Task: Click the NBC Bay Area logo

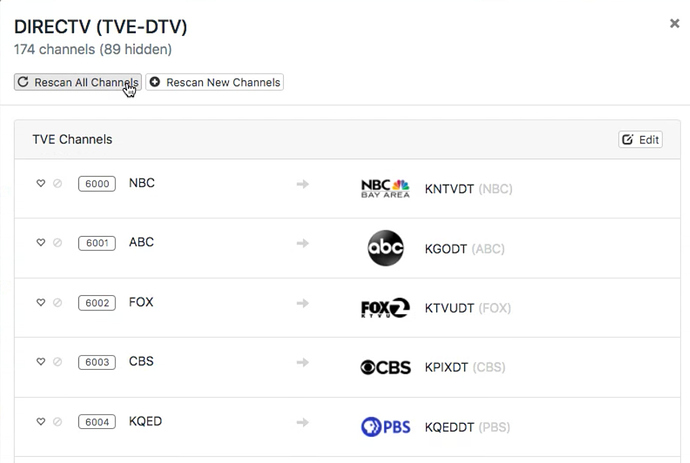Action: pyautogui.click(x=385, y=188)
